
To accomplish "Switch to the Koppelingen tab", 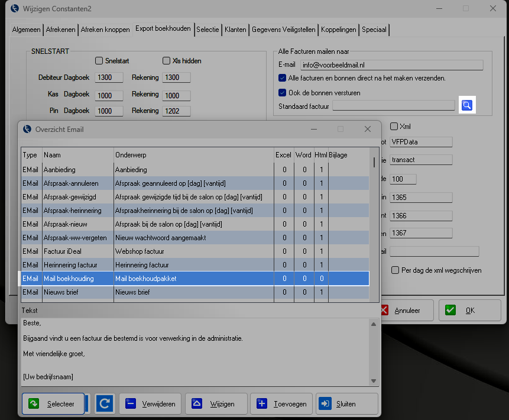I will click(x=339, y=30).
